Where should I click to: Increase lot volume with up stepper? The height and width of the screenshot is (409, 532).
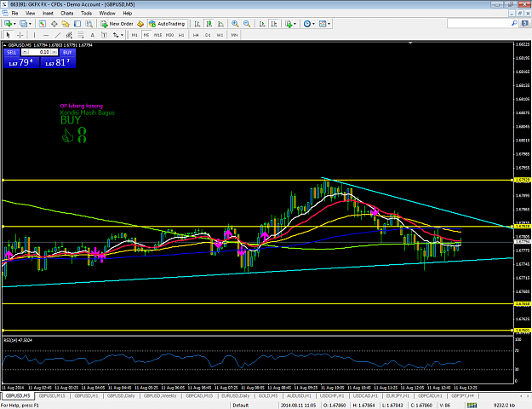pos(54,52)
